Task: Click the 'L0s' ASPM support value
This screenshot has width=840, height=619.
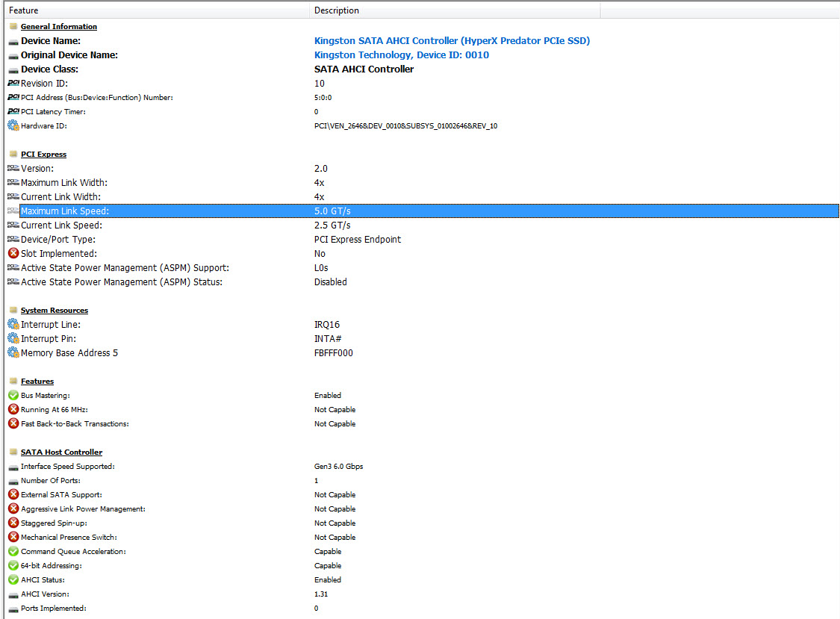Action: pyautogui.click(x=321, y=267)
